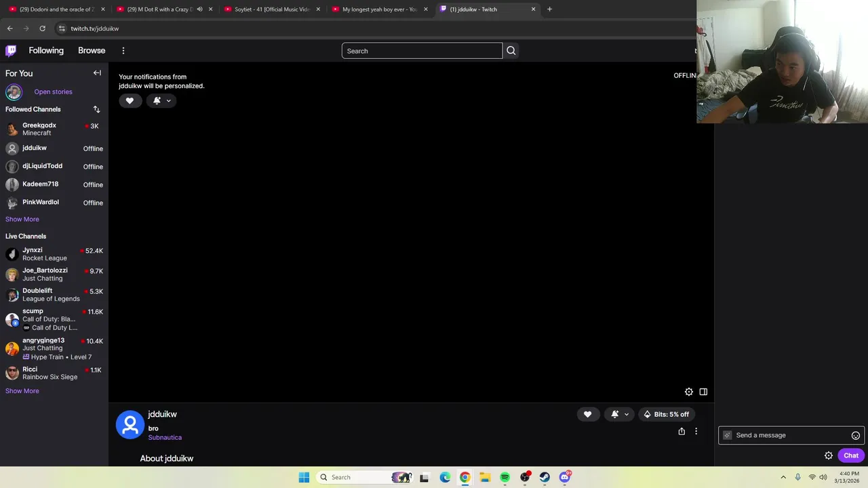Collapse the For You sidebar
868x488 pixels.
(x=97, y=73)
